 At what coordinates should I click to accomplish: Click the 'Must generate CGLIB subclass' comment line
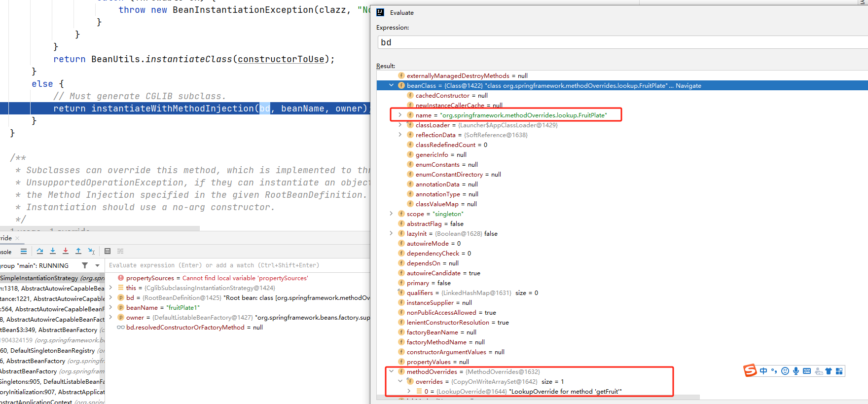tap(140, 96)
